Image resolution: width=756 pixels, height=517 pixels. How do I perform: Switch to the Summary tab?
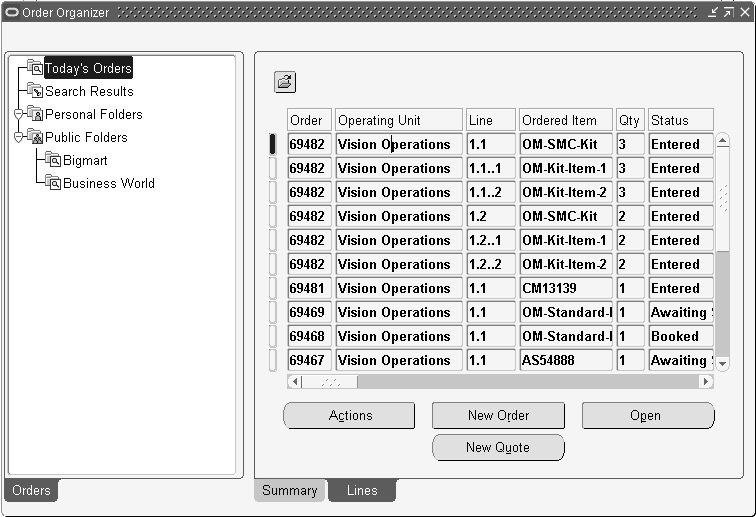[290, 490]
